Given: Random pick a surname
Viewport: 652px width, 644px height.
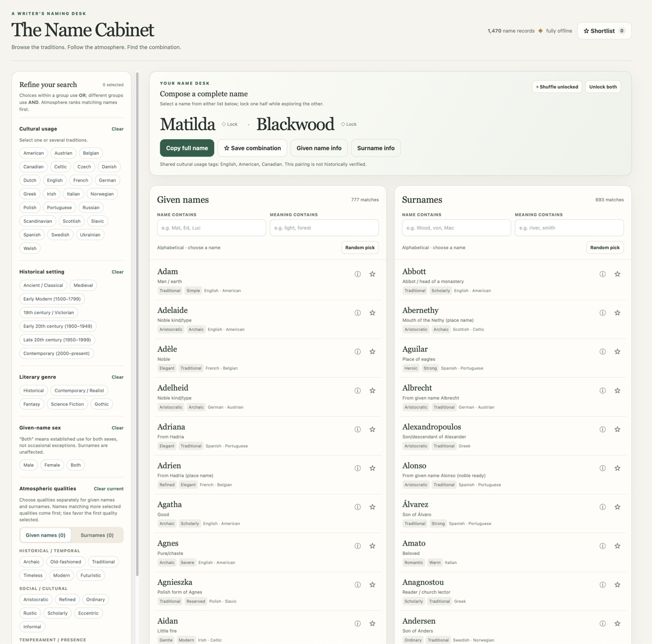Looking at the screenshot, I should pos(605,248).
